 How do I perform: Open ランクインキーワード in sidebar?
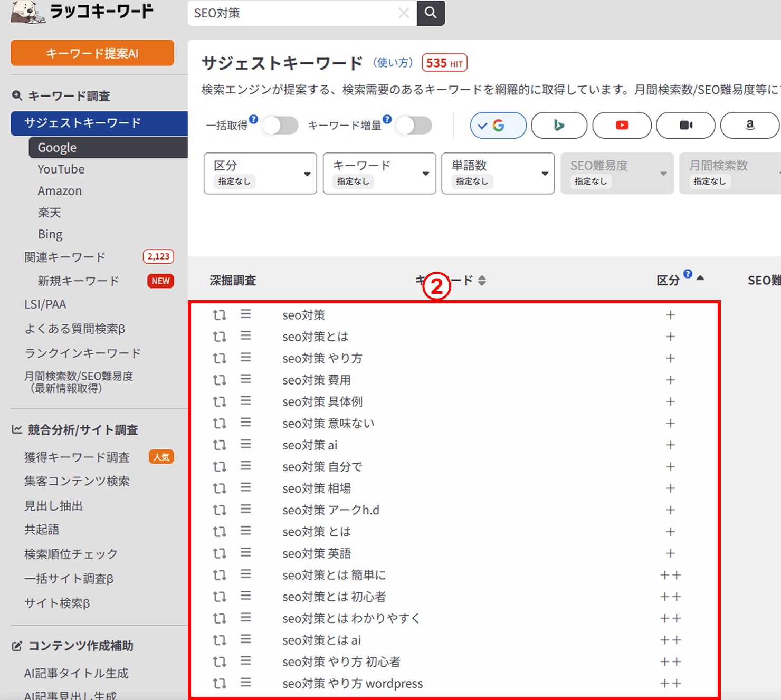click(x=83, y=353)
